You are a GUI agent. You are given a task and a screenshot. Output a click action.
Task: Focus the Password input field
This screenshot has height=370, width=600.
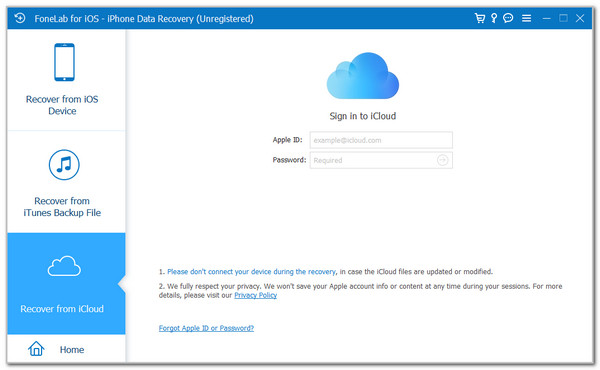pyautogui.click(x=381, y=160)
